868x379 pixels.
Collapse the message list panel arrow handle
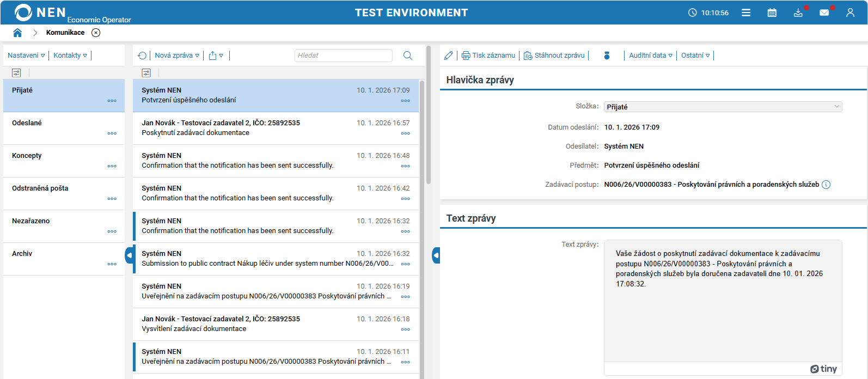coord(436,255)
